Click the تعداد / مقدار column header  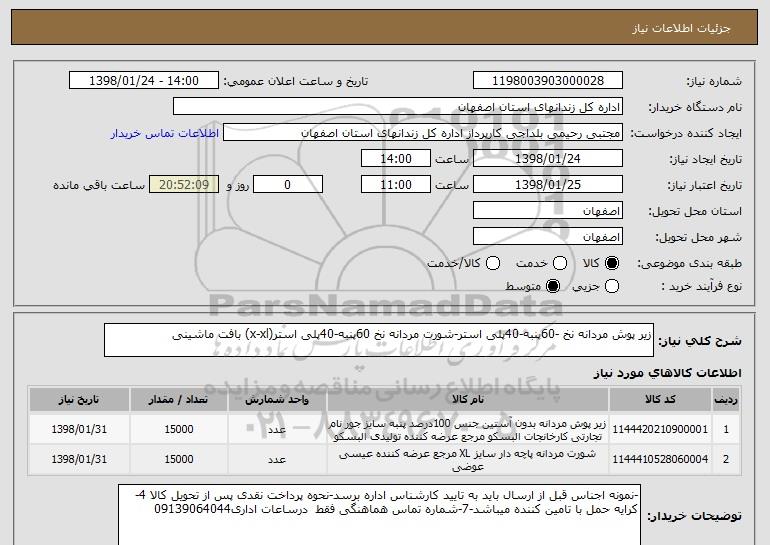[179, 400]
